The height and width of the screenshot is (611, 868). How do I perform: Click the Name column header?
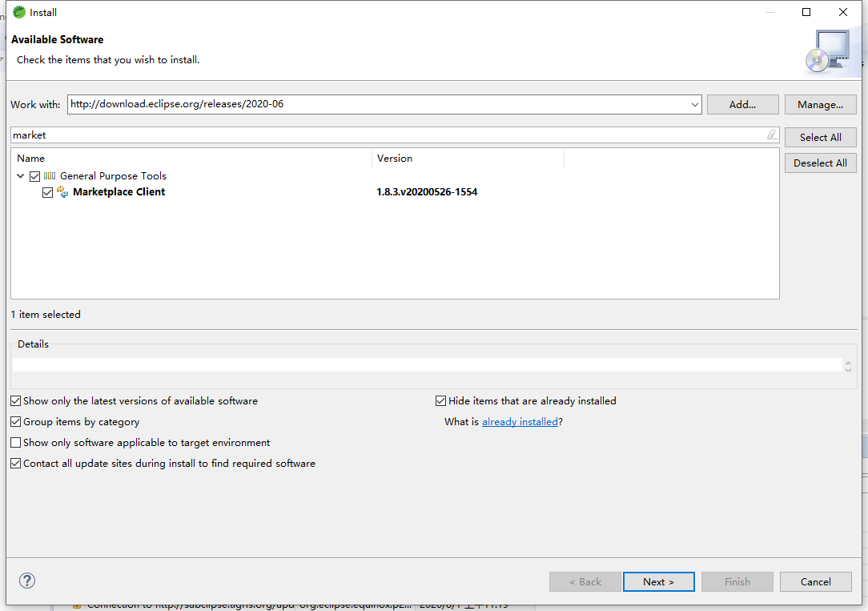[x=191, y=159]
